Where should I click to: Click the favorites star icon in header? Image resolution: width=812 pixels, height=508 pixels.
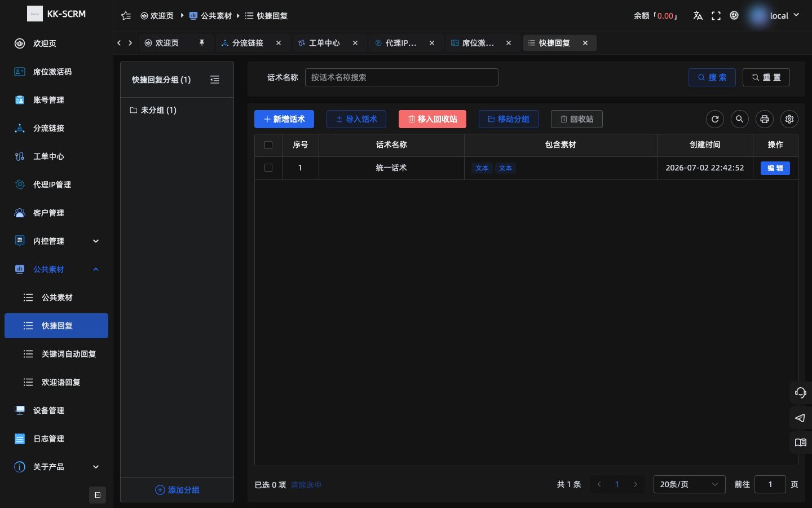click(x=126, y=16)
